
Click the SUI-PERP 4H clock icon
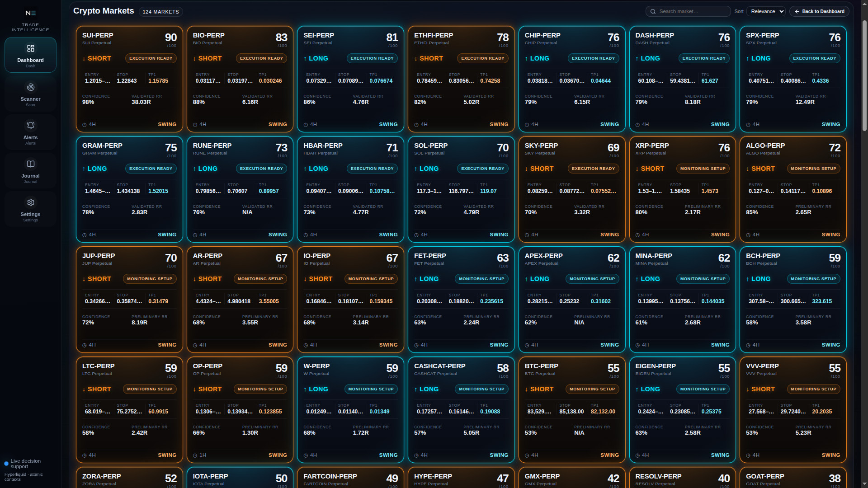85,125
